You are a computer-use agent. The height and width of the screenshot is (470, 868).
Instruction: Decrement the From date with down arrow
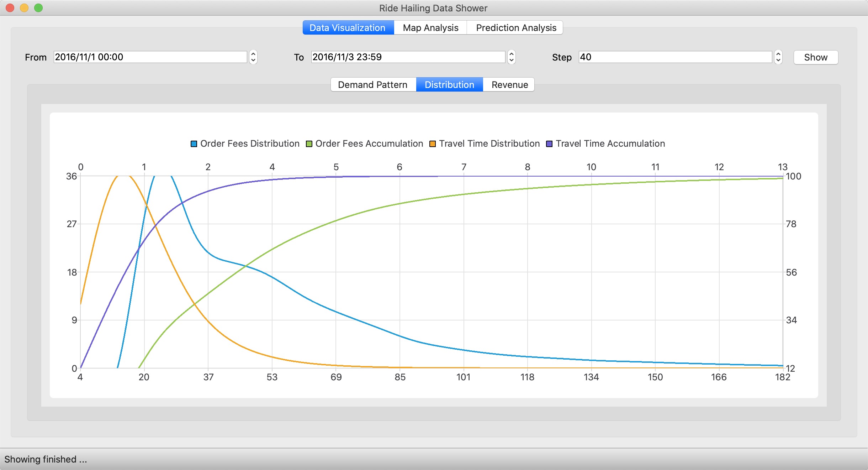pyautogui.click(x=253, y=61)
